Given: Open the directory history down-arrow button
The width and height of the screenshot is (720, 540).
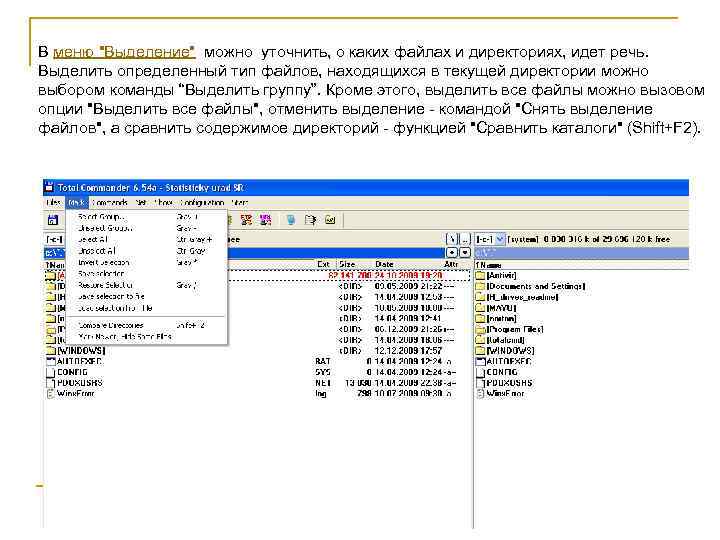Looking at the screenshot, I should click(x=465, y=253).
